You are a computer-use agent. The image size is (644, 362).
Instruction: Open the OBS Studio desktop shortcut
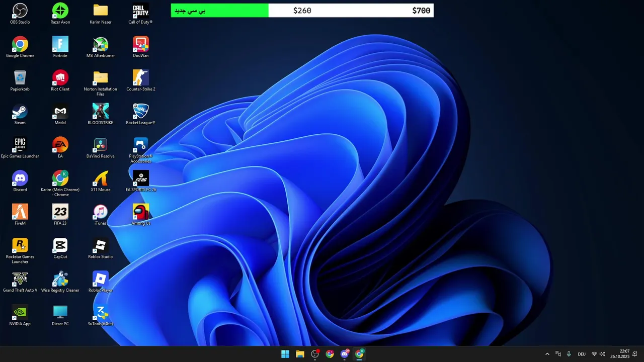[20, 14]
